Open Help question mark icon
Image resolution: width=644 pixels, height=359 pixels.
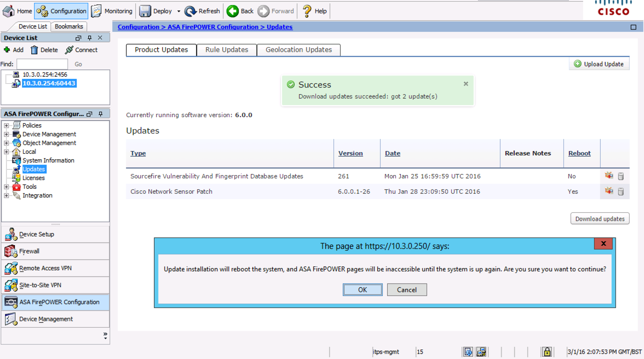(x=307, y=11)
